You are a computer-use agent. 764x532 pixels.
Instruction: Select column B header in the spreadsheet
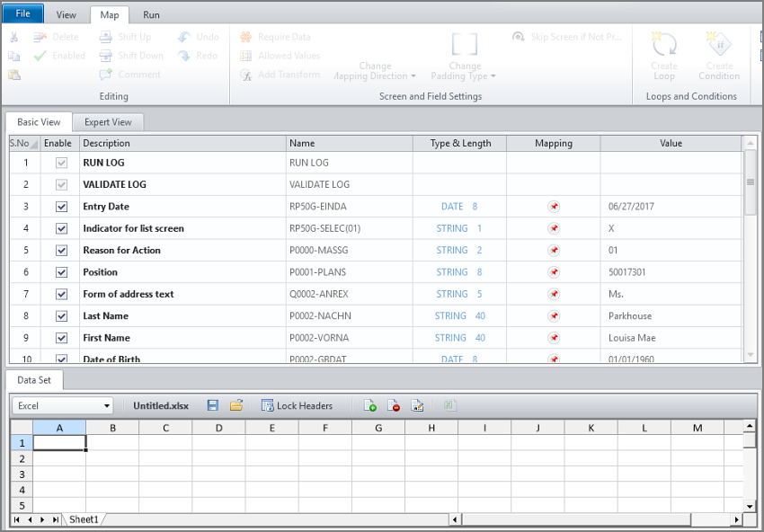click(x=112, y=428)
